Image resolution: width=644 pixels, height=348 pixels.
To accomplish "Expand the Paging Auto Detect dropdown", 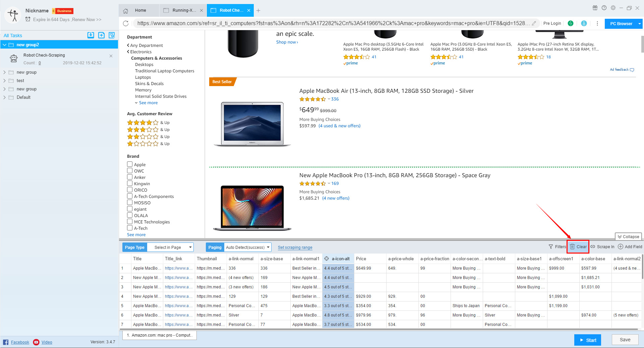I will 247,248.
